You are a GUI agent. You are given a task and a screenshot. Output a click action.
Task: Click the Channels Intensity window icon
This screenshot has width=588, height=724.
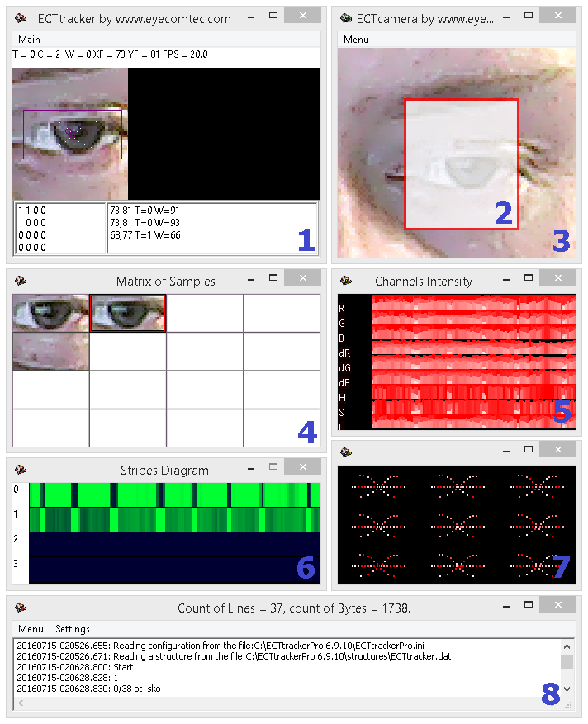(x=346, y=281)
